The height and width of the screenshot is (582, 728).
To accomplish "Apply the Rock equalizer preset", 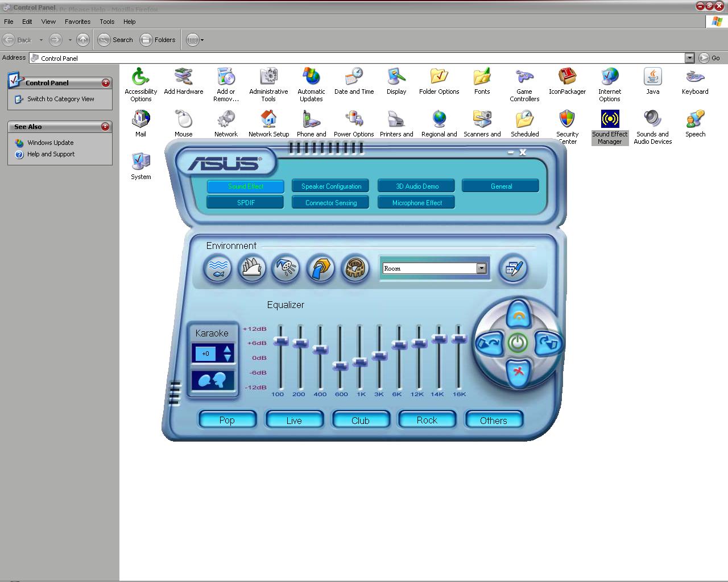I will click(x=427, y=420).
